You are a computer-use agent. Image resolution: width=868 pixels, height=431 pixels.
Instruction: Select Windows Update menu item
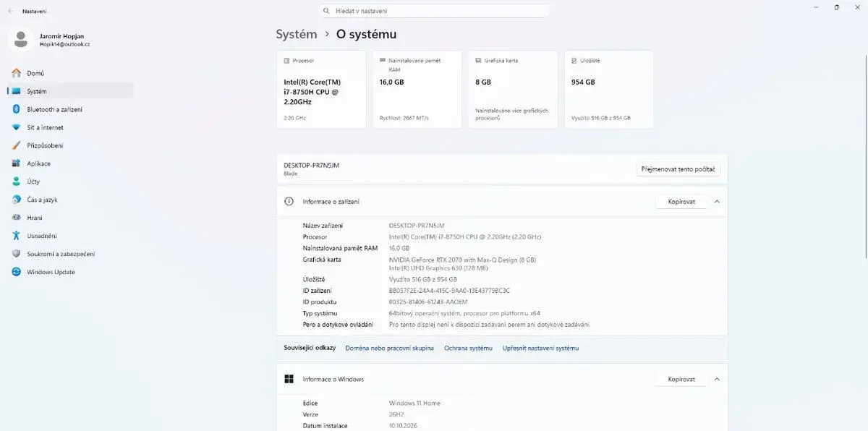point(70,272)
